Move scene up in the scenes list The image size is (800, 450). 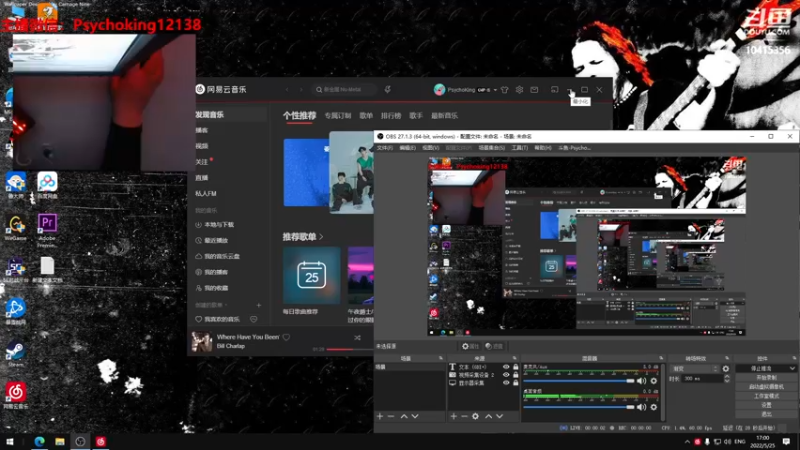coord(404,416)
